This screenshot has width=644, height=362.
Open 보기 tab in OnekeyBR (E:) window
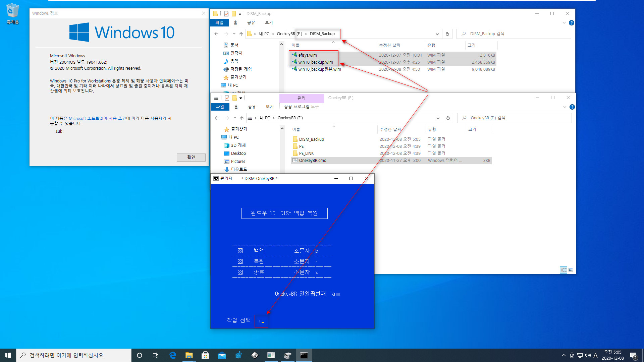(270, 107)
